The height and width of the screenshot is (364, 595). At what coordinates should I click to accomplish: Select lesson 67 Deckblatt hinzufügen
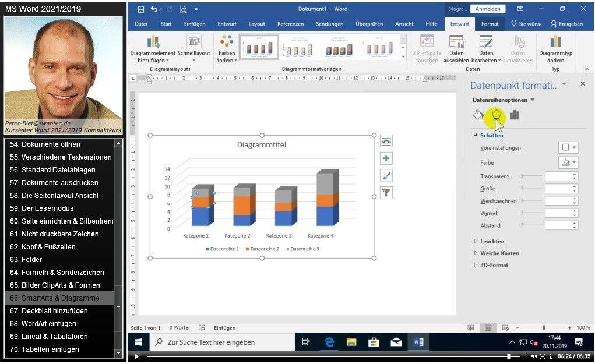tap(54, 311)
